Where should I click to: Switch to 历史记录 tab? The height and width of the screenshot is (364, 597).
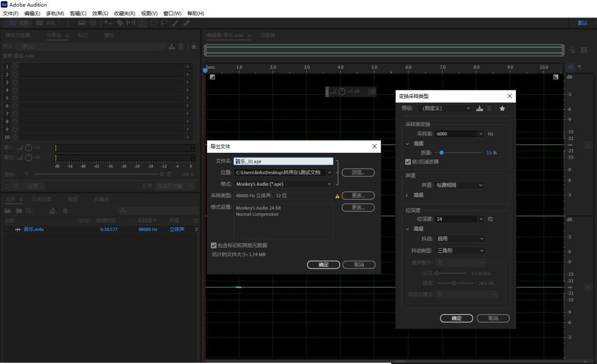[x=41, y=199]
